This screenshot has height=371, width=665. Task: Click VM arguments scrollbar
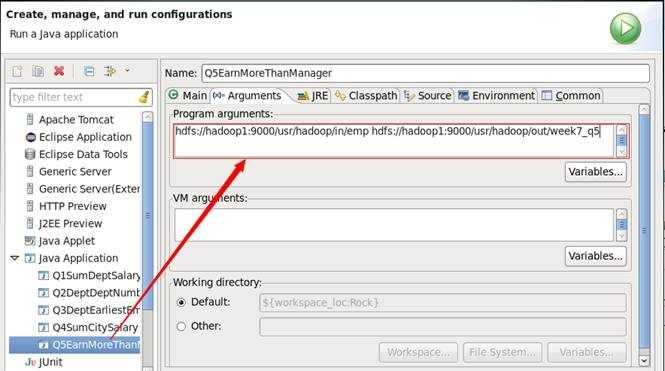click(x=621, y=225)
